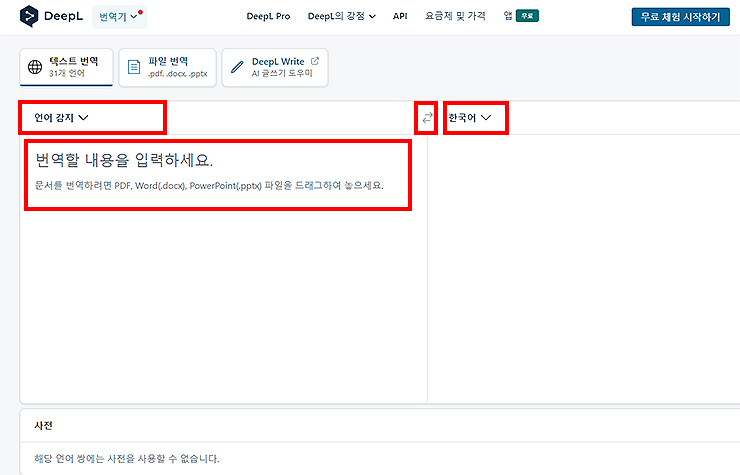Swap source and target languages
The image size is (740, 475).
point(427,118)
